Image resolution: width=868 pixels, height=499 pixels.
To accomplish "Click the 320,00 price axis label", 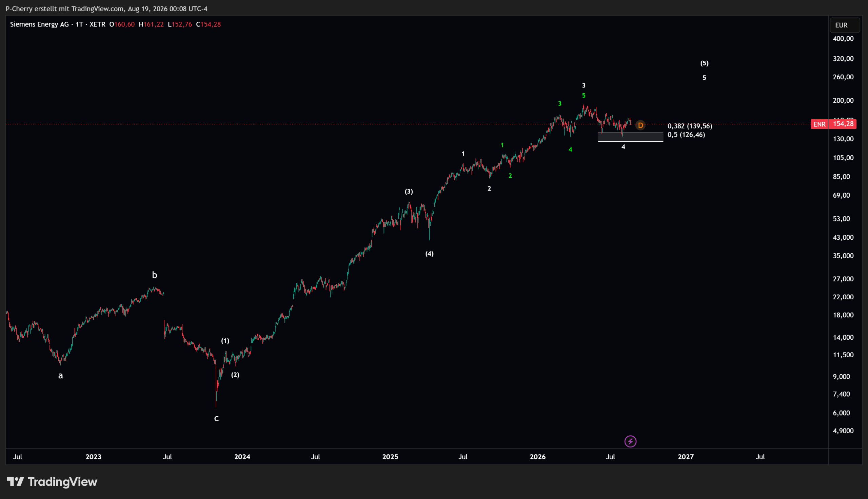I will (843, 59).
